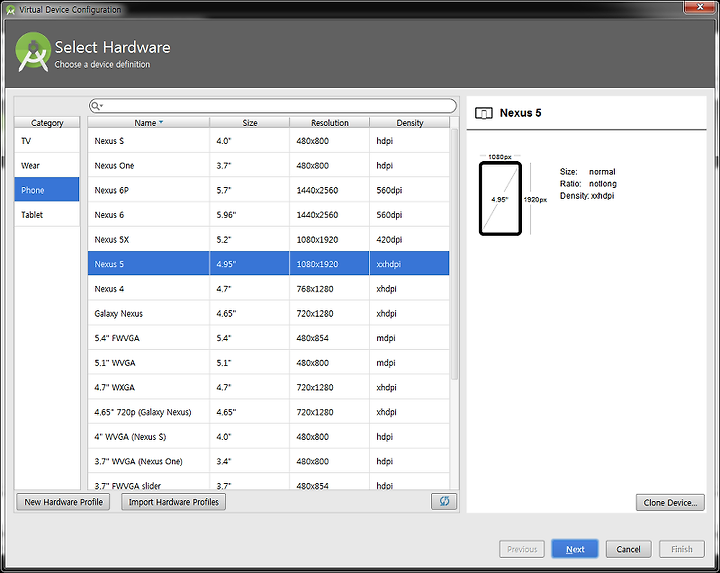Click the Cancel button

point(628,549)
